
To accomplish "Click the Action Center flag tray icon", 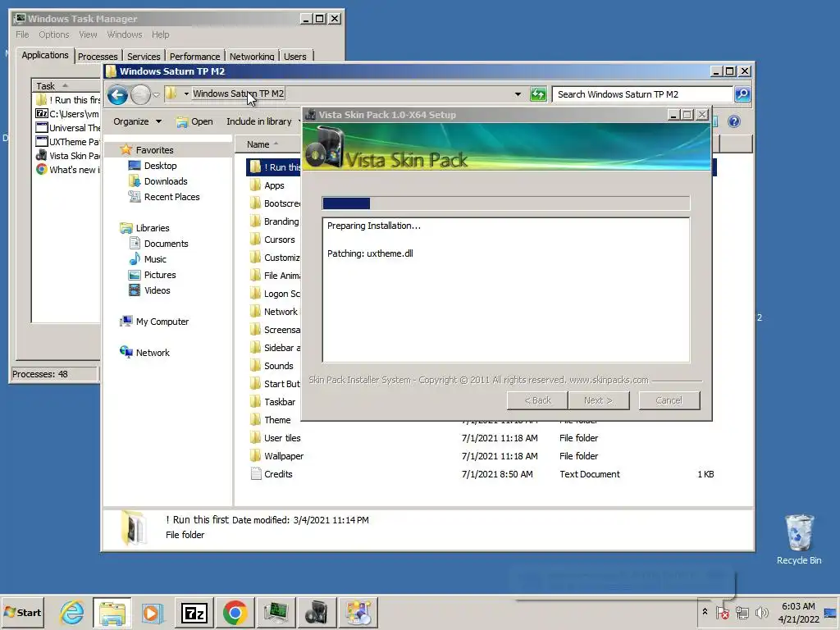I will tap(722, 612).
